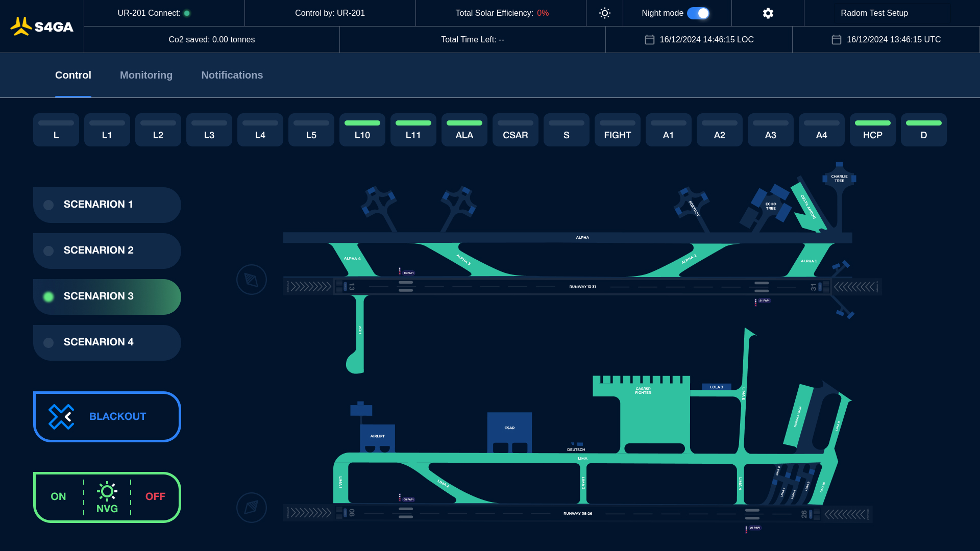Toggle the Night mode switch
This screenshot has height=551, width=980.
[x=698, y=13]
